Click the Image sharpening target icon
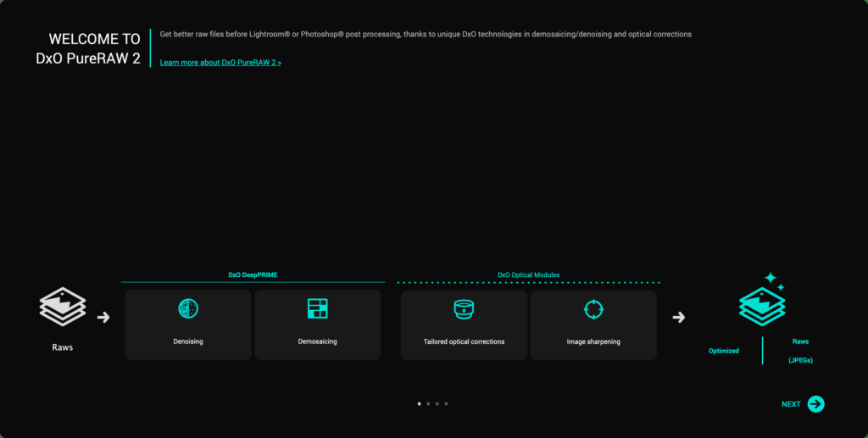Image resolution: width=868 pixels, height=438 pixels. [593, 309]
